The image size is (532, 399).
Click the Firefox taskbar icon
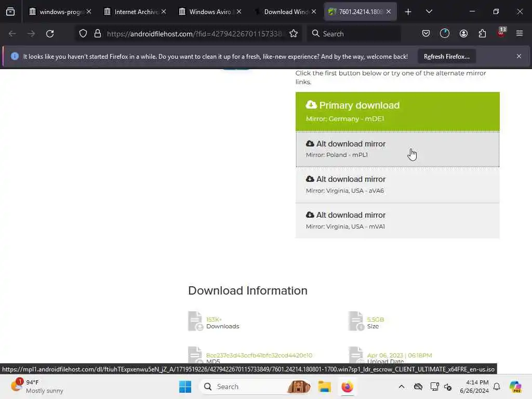click(x=347, y=387)
